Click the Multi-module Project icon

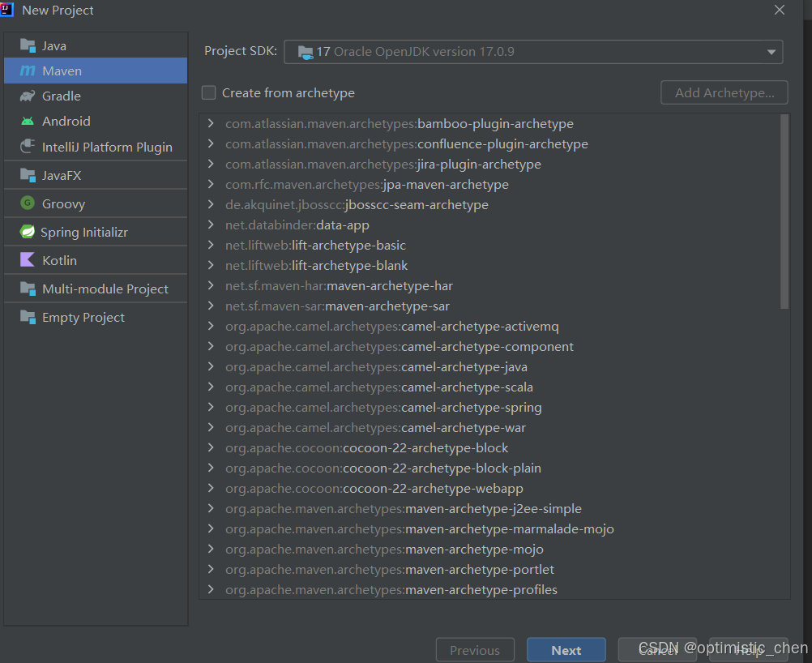coord(28,288)
